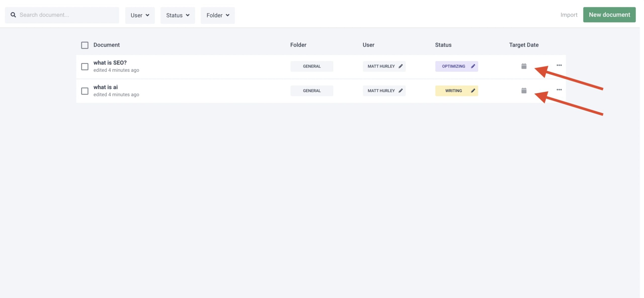Click the WRITING status badge
644x298 pixels.
point(457,91)
